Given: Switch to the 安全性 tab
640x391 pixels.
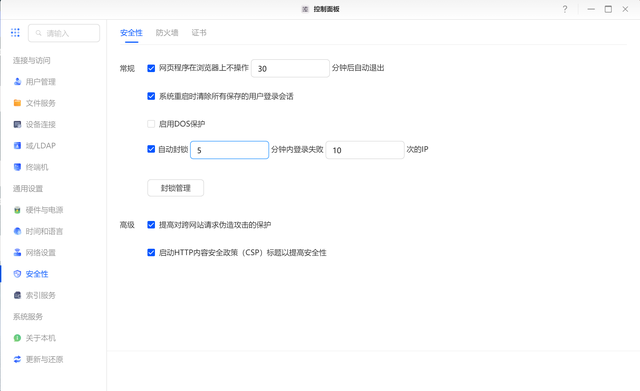Looking at the screenshot, I should [x=131, y=33].
